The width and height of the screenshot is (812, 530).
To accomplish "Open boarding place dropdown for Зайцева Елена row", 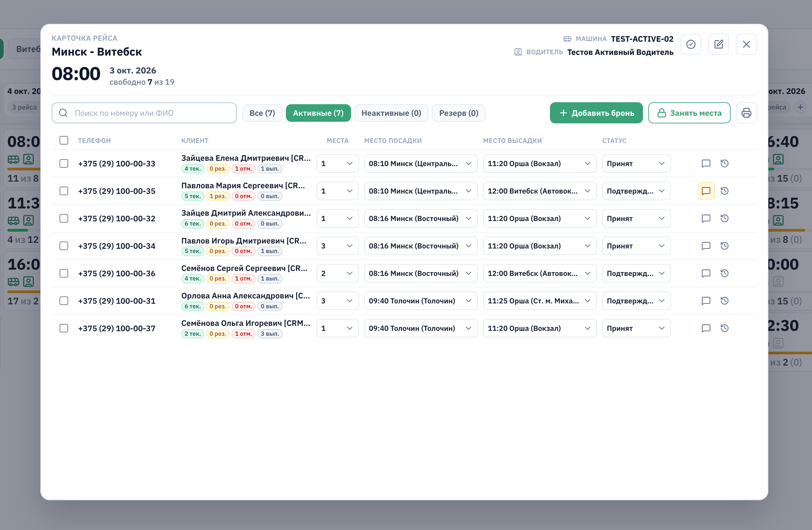I will click(420, 163).
